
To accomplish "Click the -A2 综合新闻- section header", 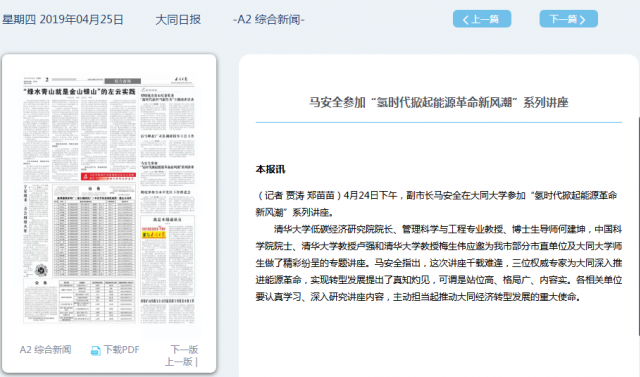I will 269,19.
